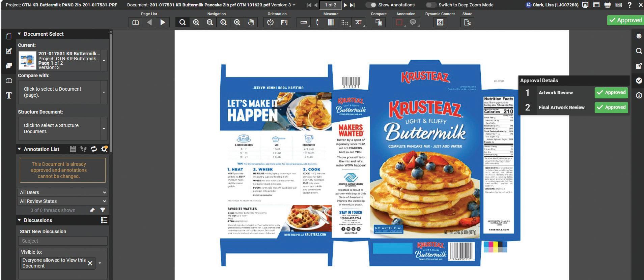Select the plain magnifier zoom tool
Screen dimensions: 644x280
[x=182, y=22]
